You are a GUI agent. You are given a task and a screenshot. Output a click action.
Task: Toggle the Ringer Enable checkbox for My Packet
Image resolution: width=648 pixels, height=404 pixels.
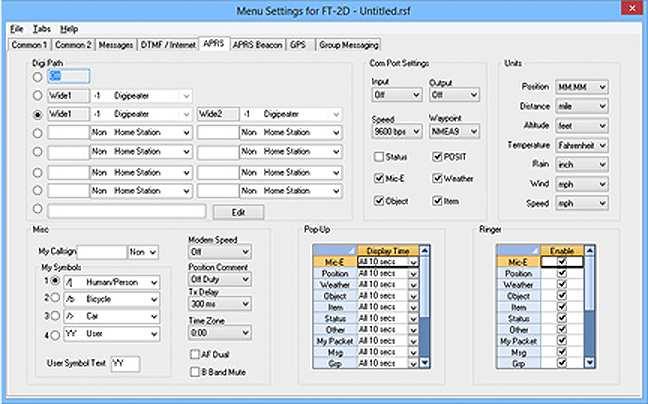click(x=562, y=340)
